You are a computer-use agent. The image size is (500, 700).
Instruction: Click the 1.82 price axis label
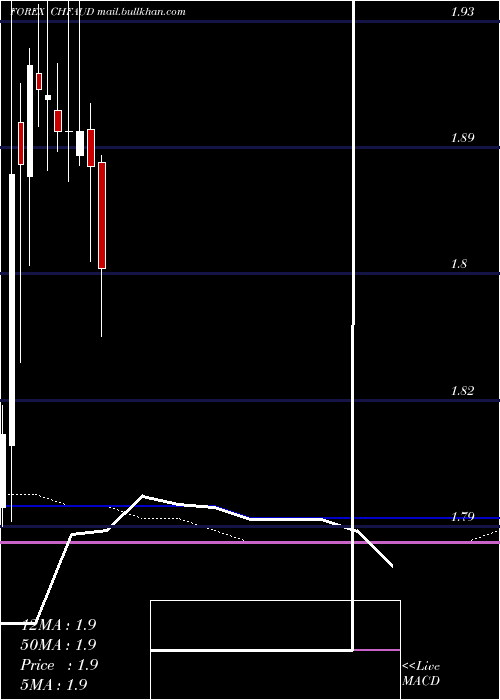tap(462, 391)
